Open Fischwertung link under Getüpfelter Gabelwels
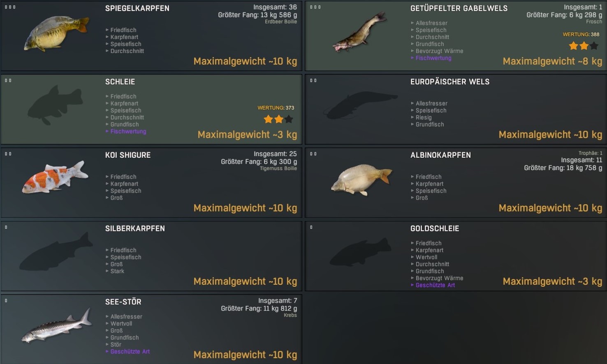 (433, 58)
